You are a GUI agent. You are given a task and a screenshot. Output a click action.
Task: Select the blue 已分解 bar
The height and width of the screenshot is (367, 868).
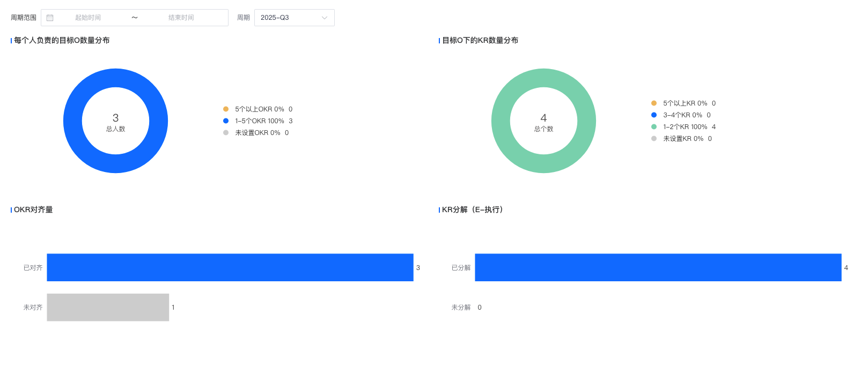coord(658,267)
